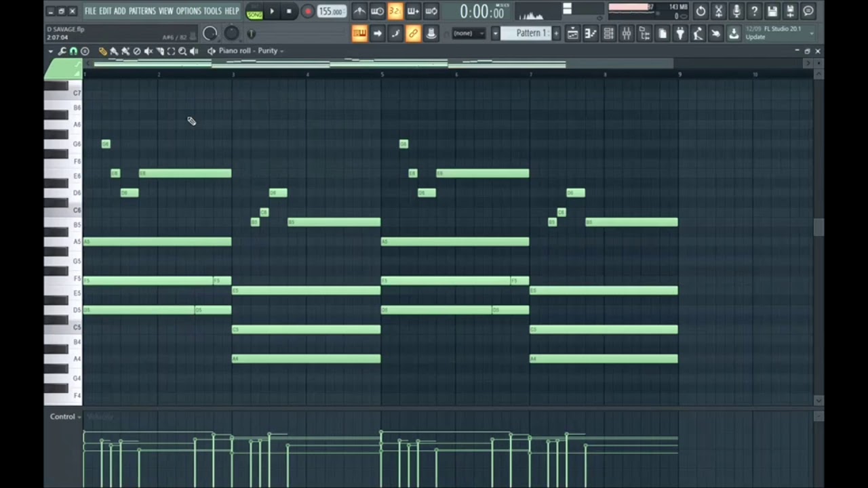Toggle the piano roll magnet snap icon
The image size is (868, 488).
tap(73, 52)
